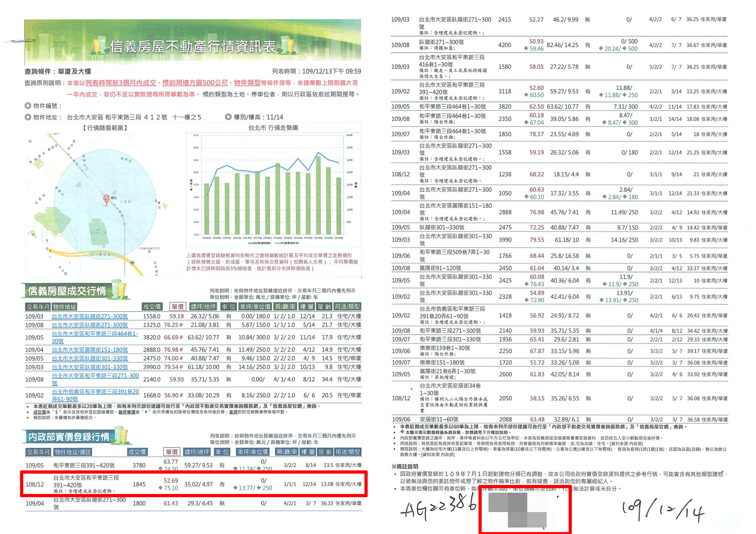Click 建坪/地坪 header in 信義房屋成交行情 table

pos(203,307)
